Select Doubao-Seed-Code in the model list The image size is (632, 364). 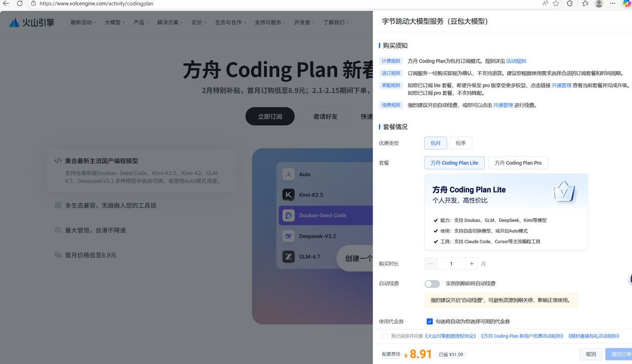tap(326, 216)
